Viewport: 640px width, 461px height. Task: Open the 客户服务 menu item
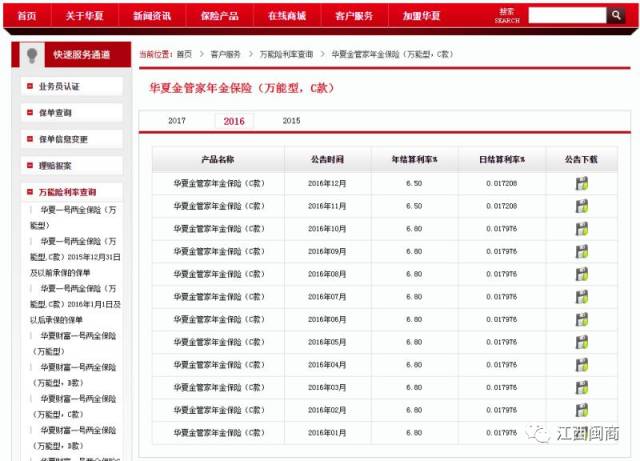[x=354, y=16]
